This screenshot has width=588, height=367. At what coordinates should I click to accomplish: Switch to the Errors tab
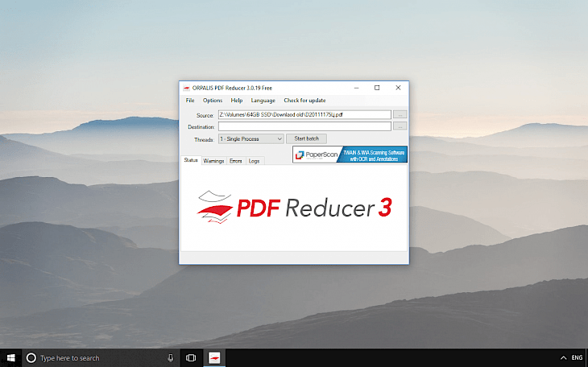(x=236, y=161)
